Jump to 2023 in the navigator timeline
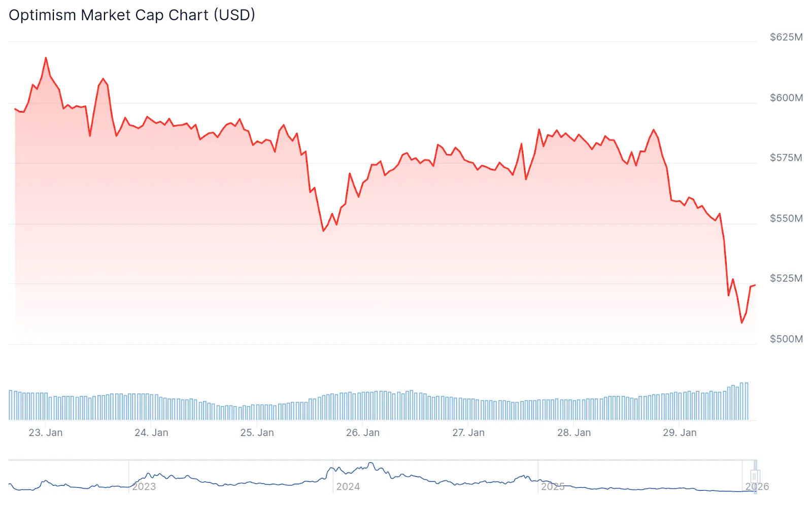812x506 pixels. point(144,487)
